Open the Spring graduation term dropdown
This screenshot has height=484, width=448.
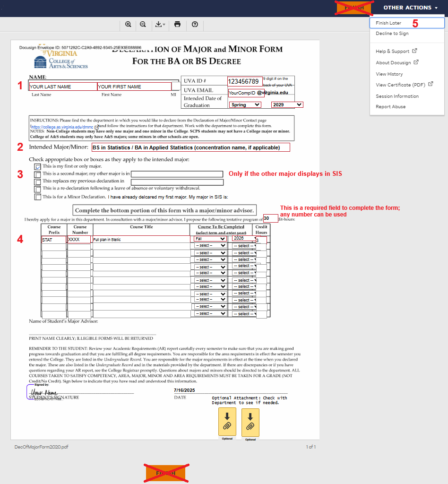pyautogui.click(x=245, y=105)
